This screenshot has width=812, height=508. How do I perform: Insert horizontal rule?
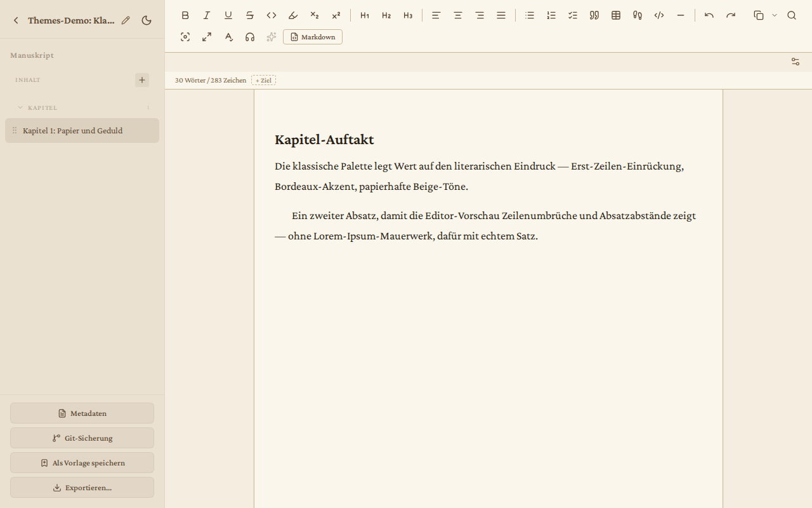[681, 15]
